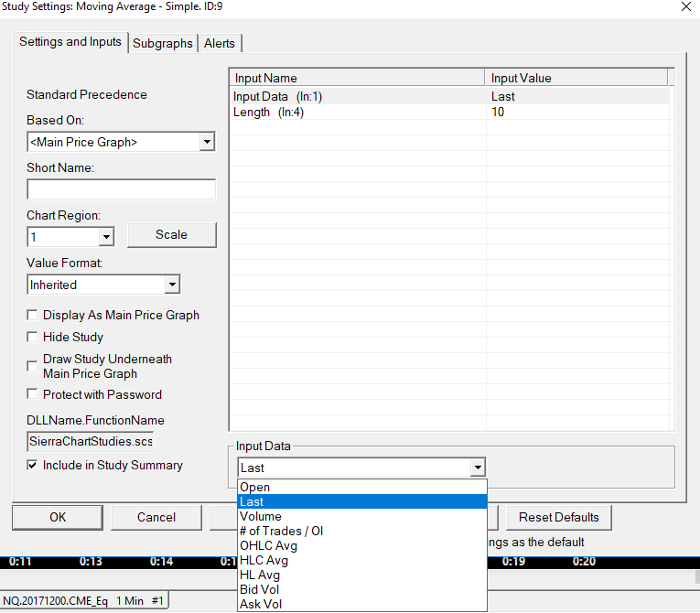This screenshot has height=613, width=700.
Task: Click the OK button
Action: [58, 518]
